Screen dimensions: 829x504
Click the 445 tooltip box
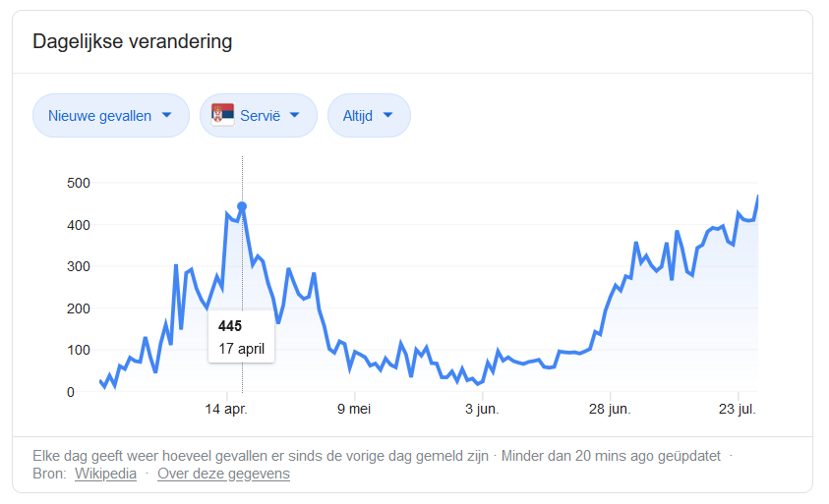pos(242,337)
